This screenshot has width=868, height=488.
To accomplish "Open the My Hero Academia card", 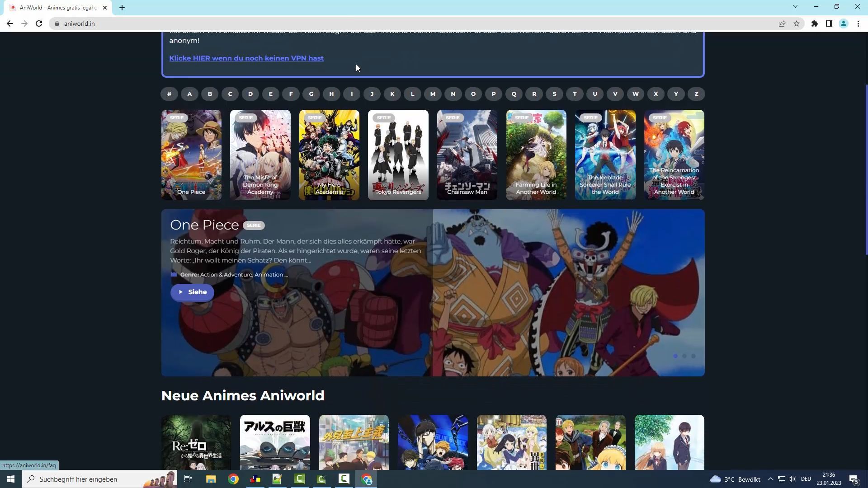I will [x=329, y=155].
